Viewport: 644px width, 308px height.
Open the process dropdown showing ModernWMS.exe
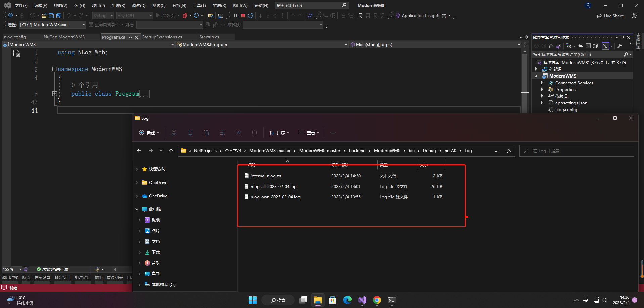pyautogui.click(x=52, y=24)
